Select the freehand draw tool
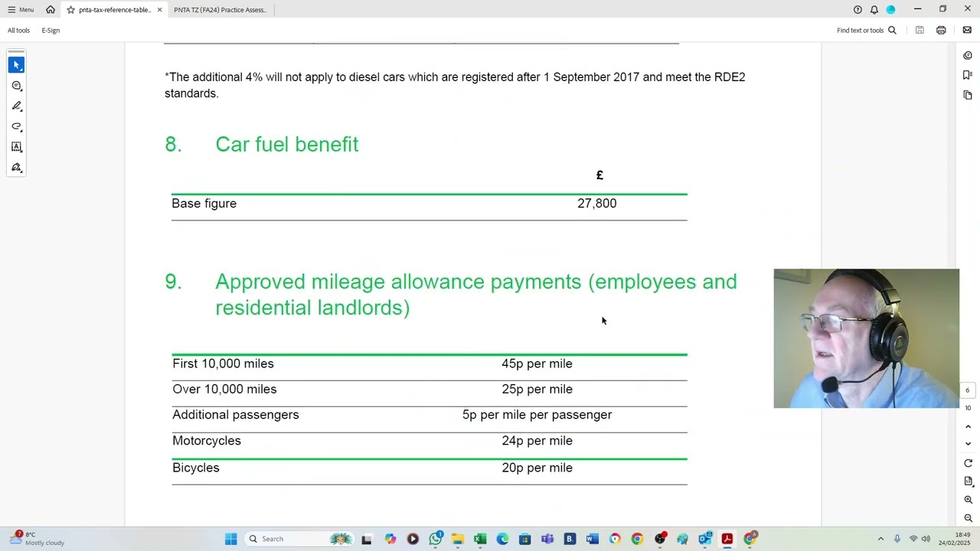Viewport: 980px width, 551px height. pos(17,126)
